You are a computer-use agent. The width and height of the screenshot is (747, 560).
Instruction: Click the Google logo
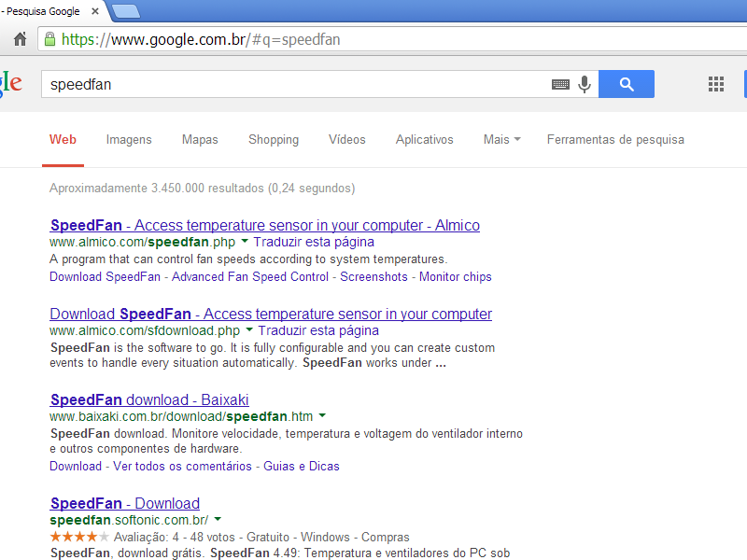11,83
